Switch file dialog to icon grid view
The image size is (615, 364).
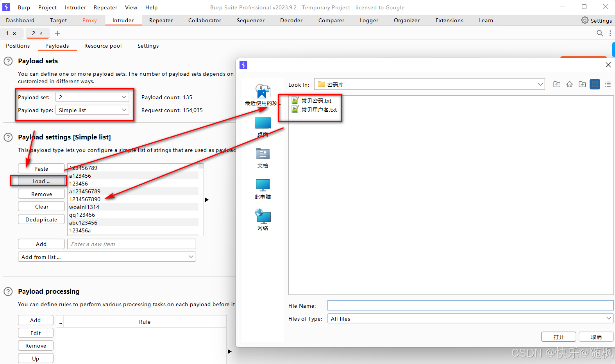[595, 84]
